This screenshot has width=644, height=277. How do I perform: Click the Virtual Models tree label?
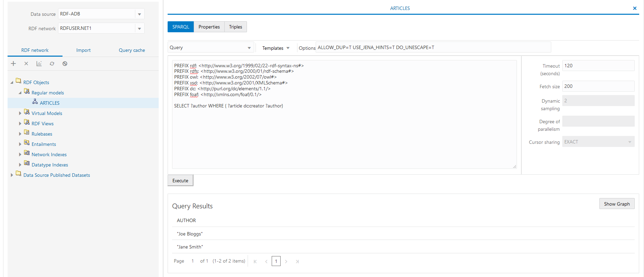(x=47, y=113)
